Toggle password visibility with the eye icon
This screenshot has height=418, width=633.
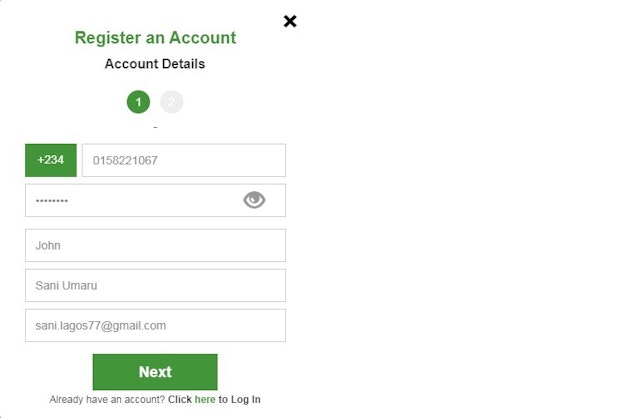pos(254,200)
